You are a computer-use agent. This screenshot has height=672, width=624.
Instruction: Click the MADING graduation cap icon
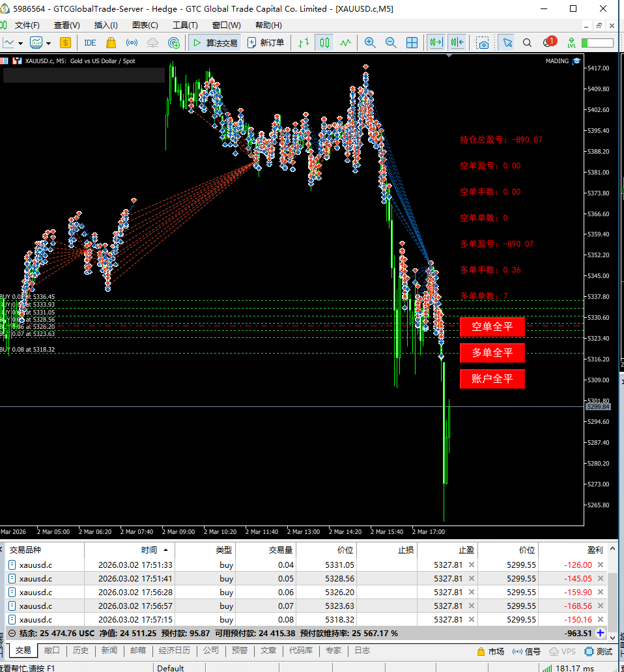pyautogui.click(x=576, y=61)
